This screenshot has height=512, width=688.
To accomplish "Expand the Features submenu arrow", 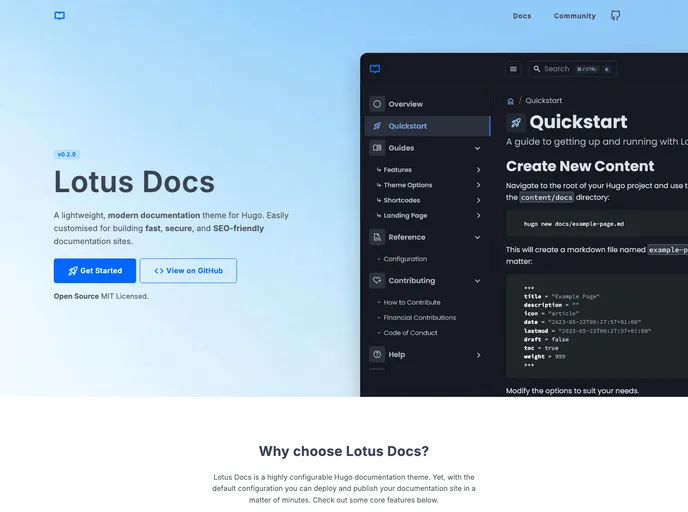I will (478, 170).
